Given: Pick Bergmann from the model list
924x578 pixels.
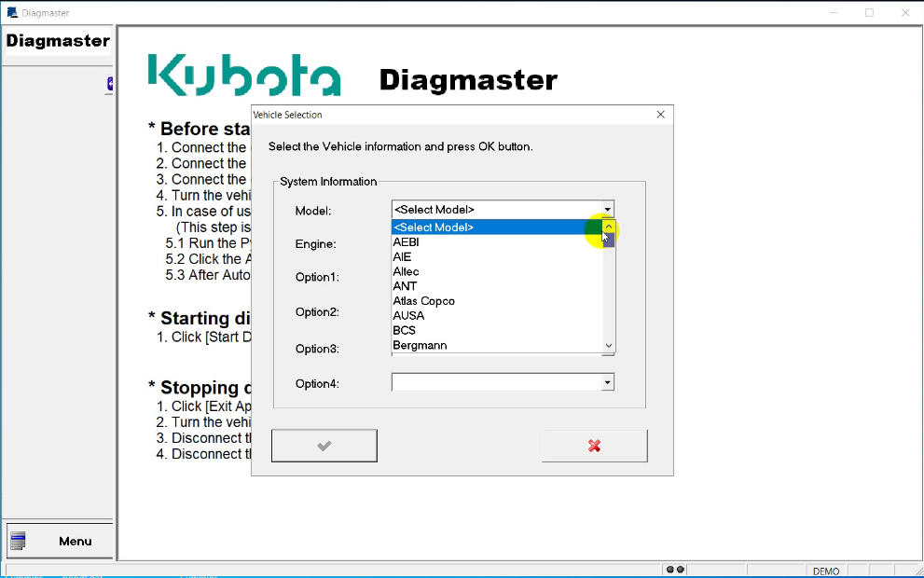Looking at the screenshot, I should pos(420,345).
